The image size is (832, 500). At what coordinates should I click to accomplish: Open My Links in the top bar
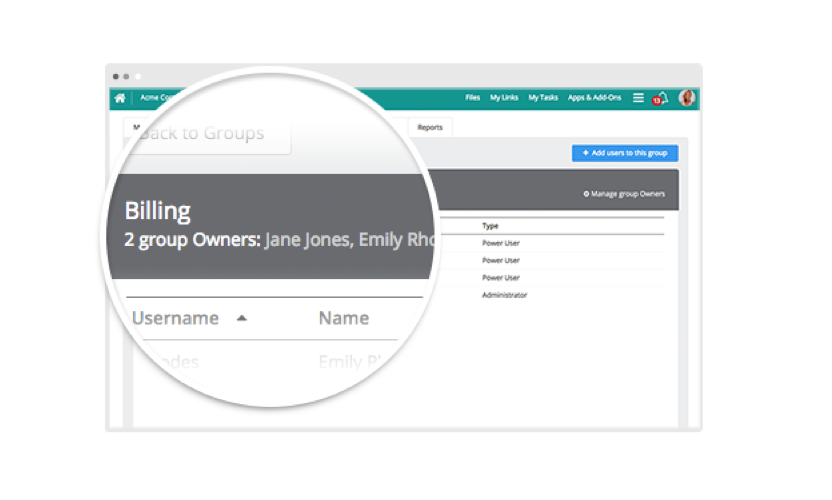pyautogui.click(x=504, y=98)
